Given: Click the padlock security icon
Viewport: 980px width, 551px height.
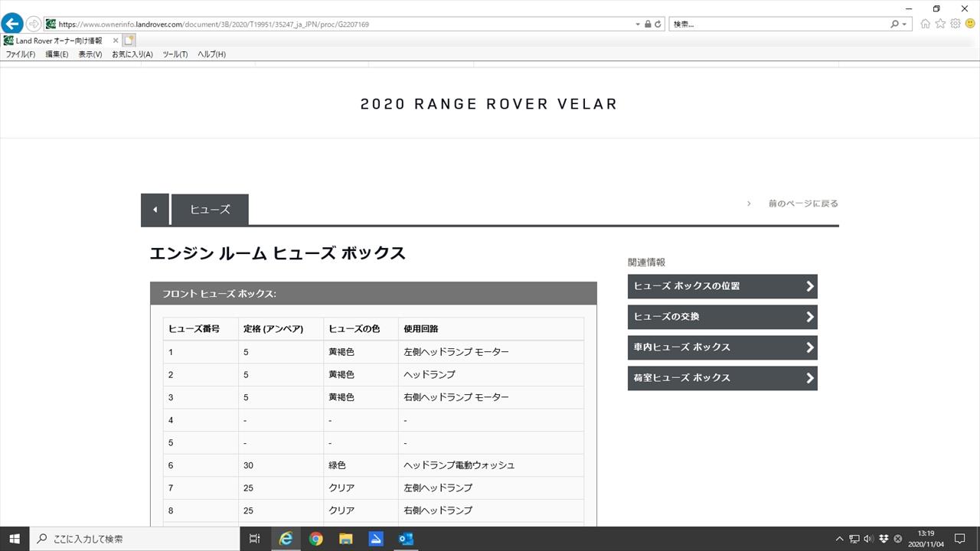Looking at the screenshot, I should pyautogui.click(x=648, y=24).
